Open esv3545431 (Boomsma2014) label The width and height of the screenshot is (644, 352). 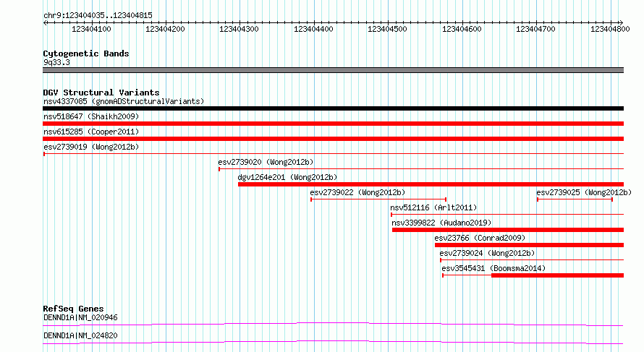pos(493,268)
